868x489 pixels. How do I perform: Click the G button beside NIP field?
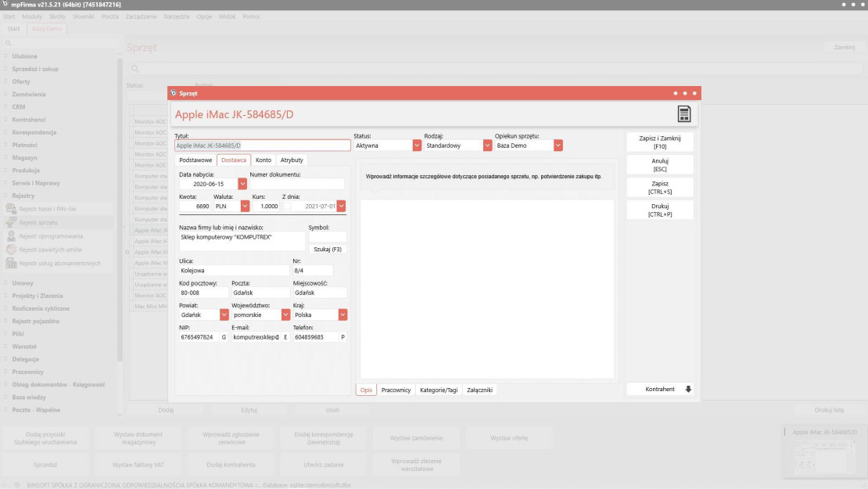click(224, 337)
